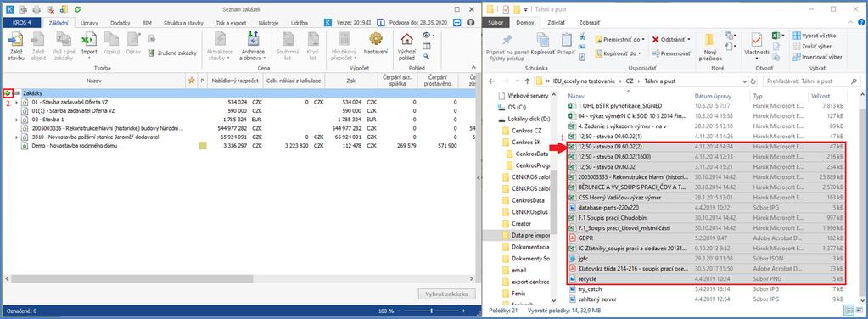Click layout panel icon in the Pohled group
The image size is (868, 319).
[x=426, y=46]
